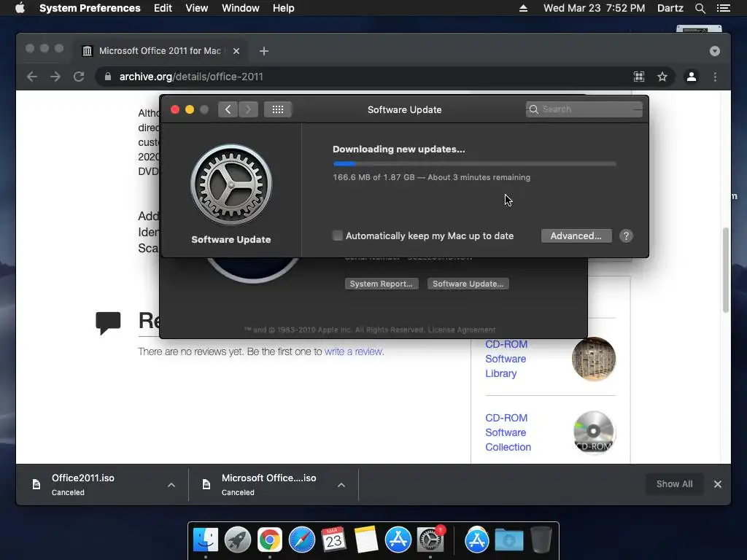Open System Report... in About This Mac
This screenshot has width=747, height=560.
(381, 284)
